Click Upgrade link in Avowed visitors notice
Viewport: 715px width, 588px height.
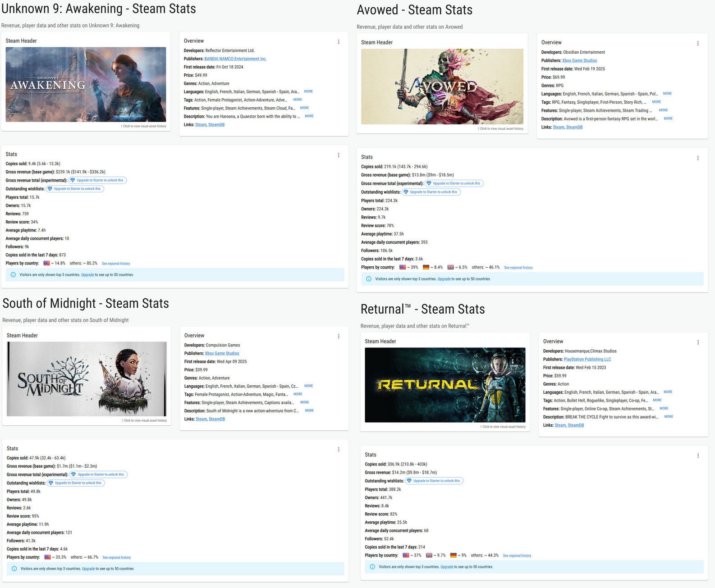click(x=444, y=279)
